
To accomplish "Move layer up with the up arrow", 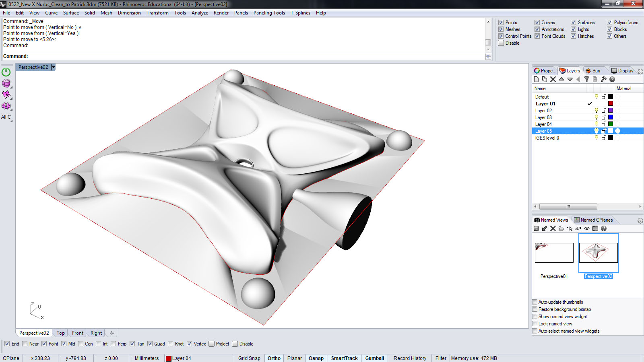I will (561, 79).
